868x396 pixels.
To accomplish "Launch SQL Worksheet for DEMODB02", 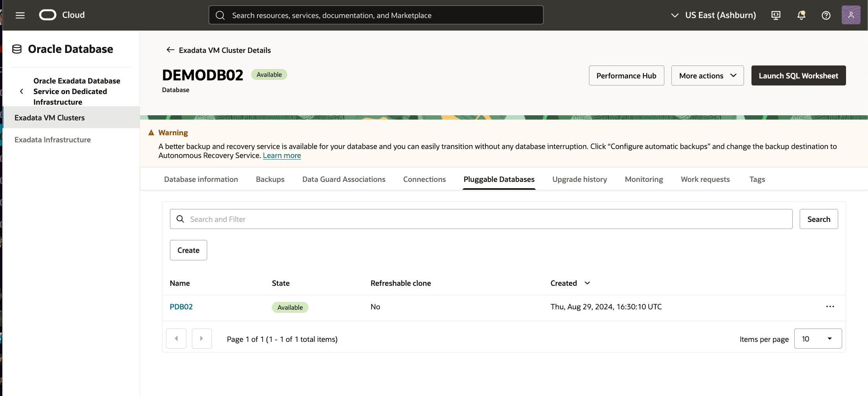I will (798, 75).
